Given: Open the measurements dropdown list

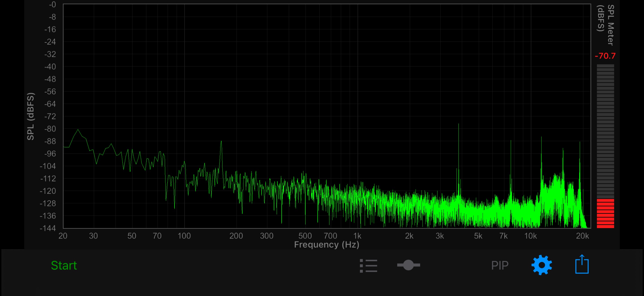Looking at the screenshot, I should click(x=368, y=265).
